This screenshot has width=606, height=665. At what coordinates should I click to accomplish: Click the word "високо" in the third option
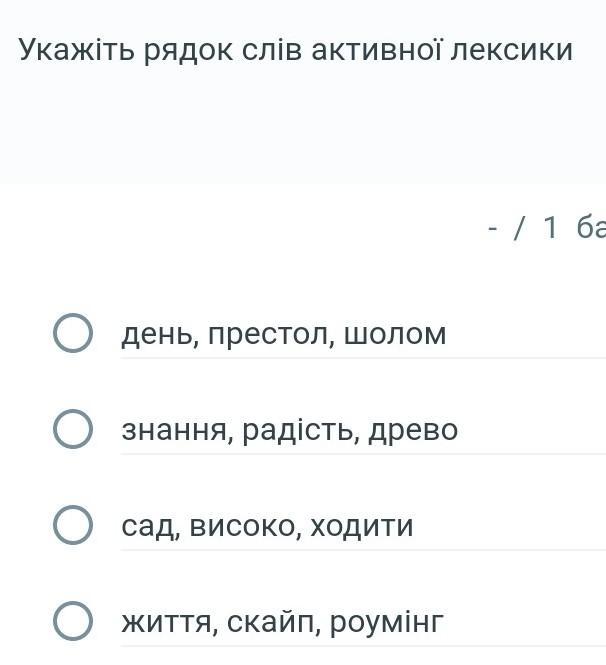[245, 526]
